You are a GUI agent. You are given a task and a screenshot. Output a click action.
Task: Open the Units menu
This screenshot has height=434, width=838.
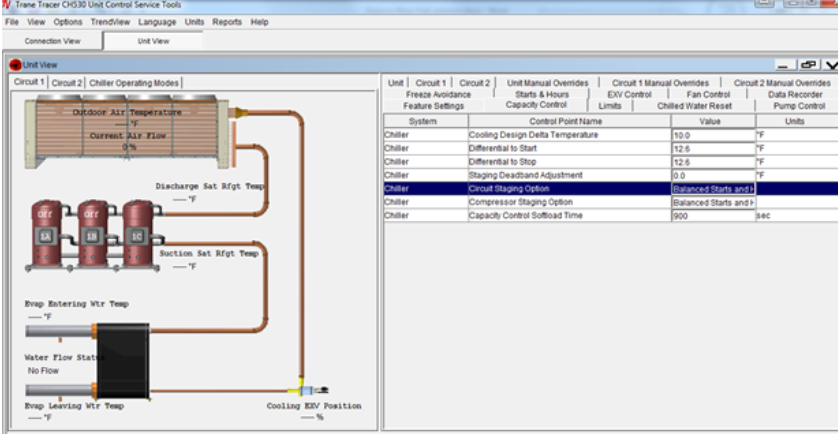click(195, 22)
